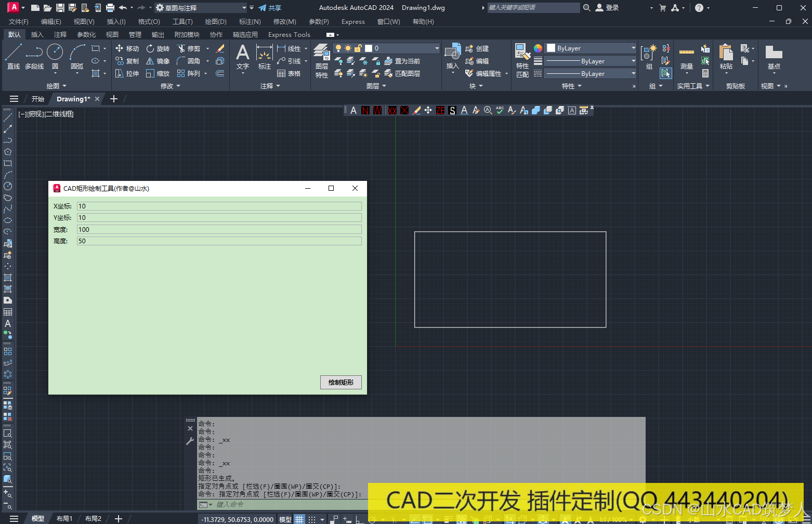Click the Trim (修剪) tool
The height and width of the screenshot is (524, 812).
tap(189, 48)
